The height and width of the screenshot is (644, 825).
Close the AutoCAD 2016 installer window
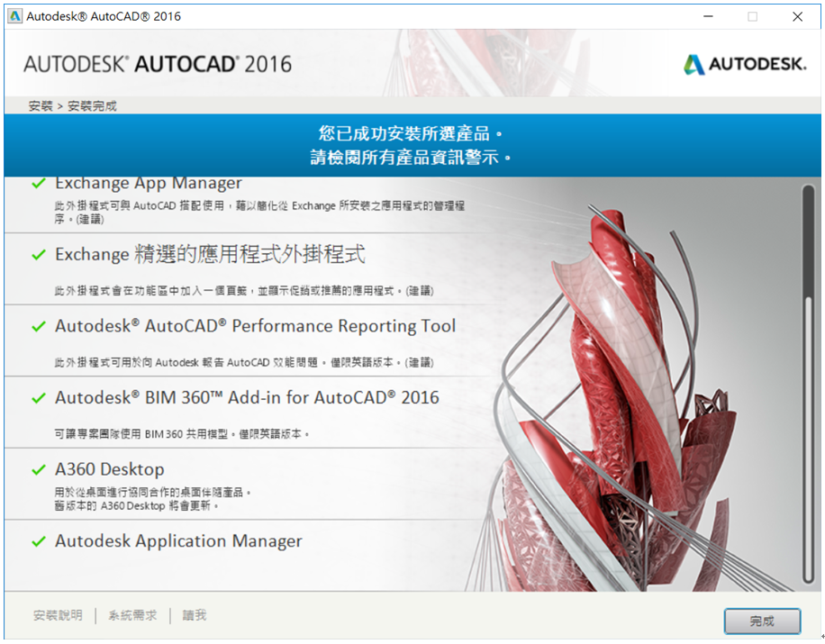[798, 16]
